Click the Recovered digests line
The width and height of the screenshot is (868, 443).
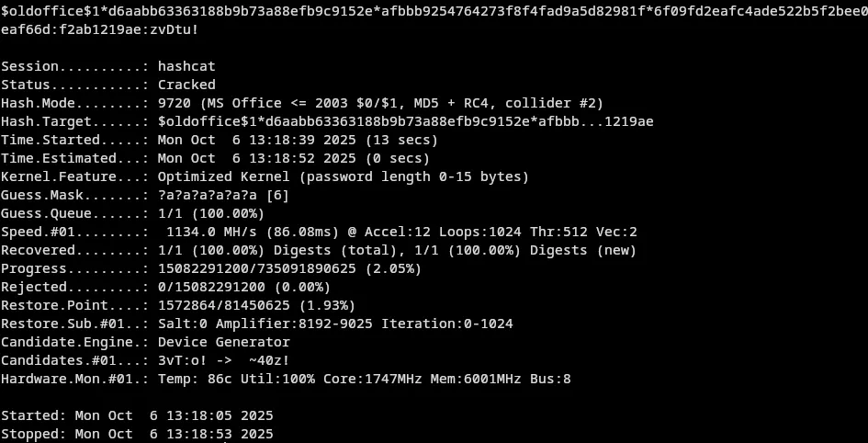(397, 250)
